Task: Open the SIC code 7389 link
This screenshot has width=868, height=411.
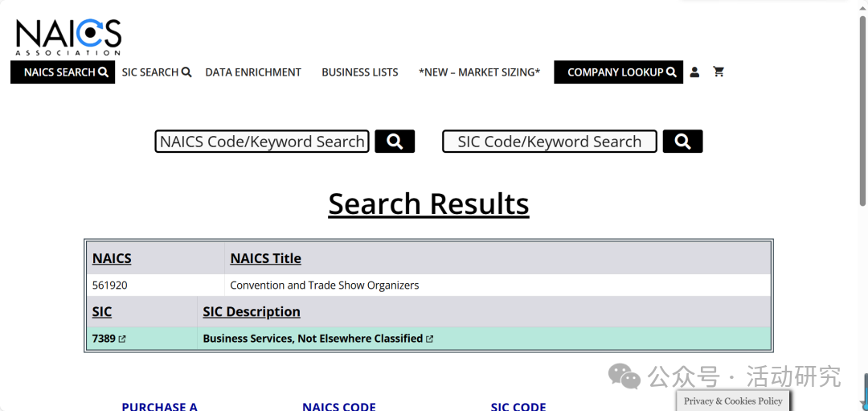Action: (x=104, y=339)
